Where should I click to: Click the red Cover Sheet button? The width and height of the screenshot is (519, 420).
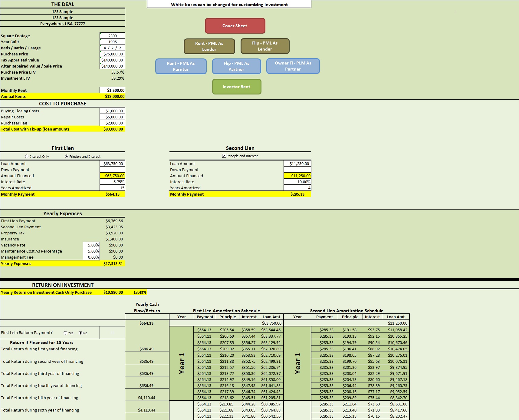tap(235, 26)
